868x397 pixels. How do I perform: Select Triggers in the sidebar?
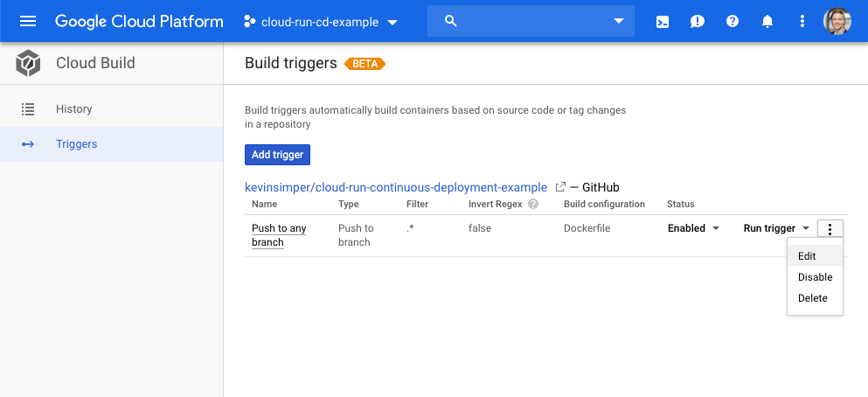coord(111,144)
